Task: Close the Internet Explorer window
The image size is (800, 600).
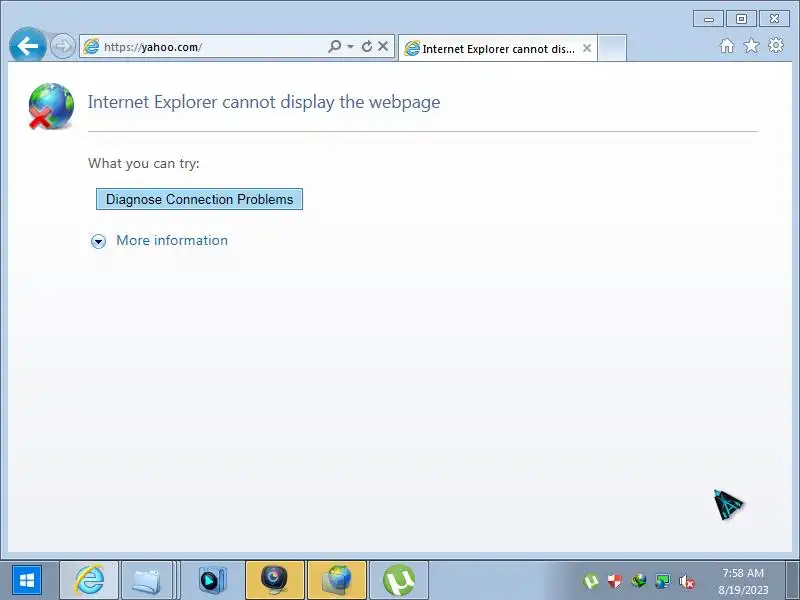Action: (774, 19)
